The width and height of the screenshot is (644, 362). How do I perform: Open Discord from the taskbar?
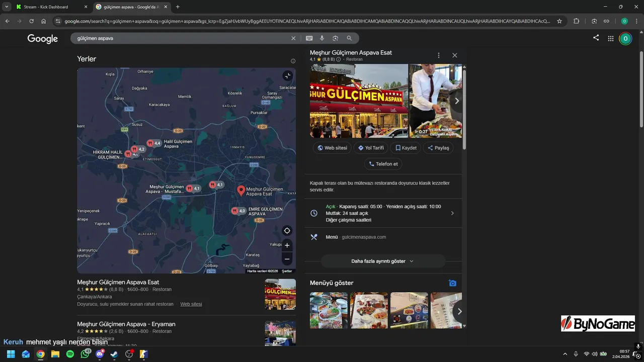tap(100, 354)
